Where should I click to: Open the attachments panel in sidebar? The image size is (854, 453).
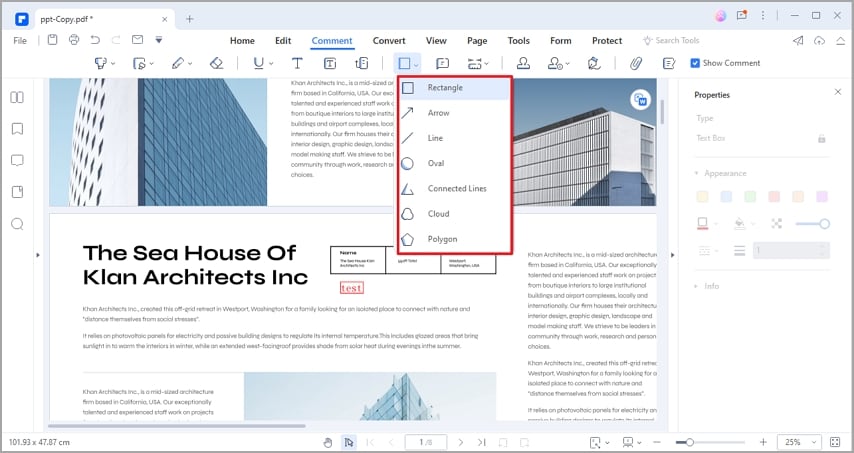pos(17,192)
